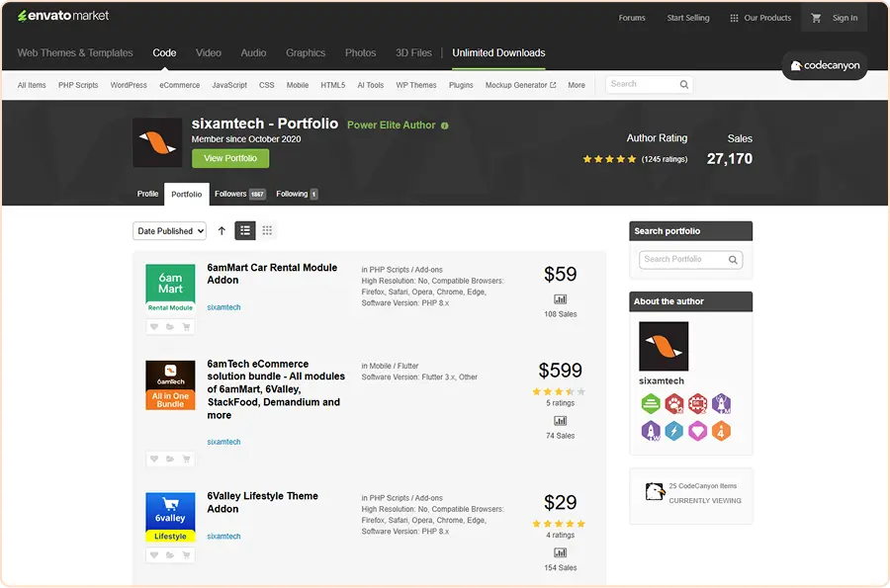Screen dimensions: 890x588
Task: Open Mockup Generator external link
Action: coord(520,85)
